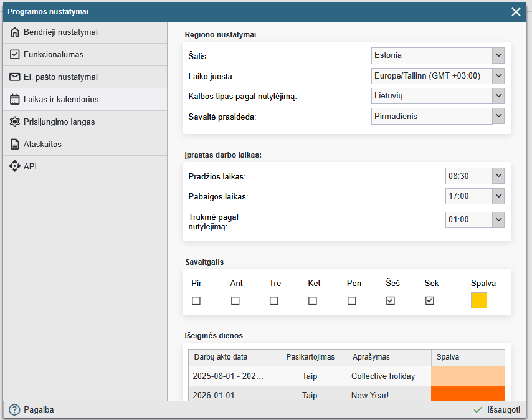
Task: Expand the Laiko juosta dropdown arrow
Action: (x=498, y=75)
